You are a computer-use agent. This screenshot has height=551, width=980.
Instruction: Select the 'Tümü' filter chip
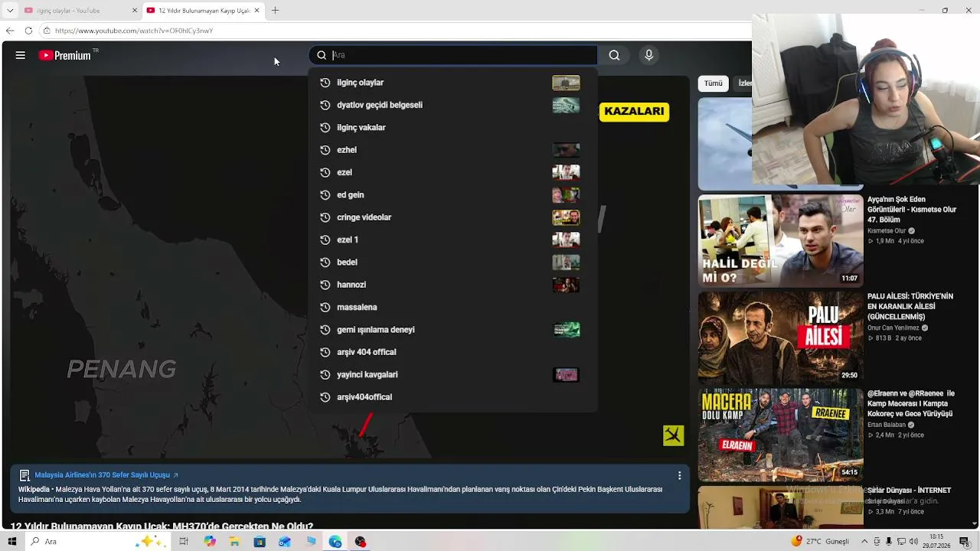tap(713, 83)
